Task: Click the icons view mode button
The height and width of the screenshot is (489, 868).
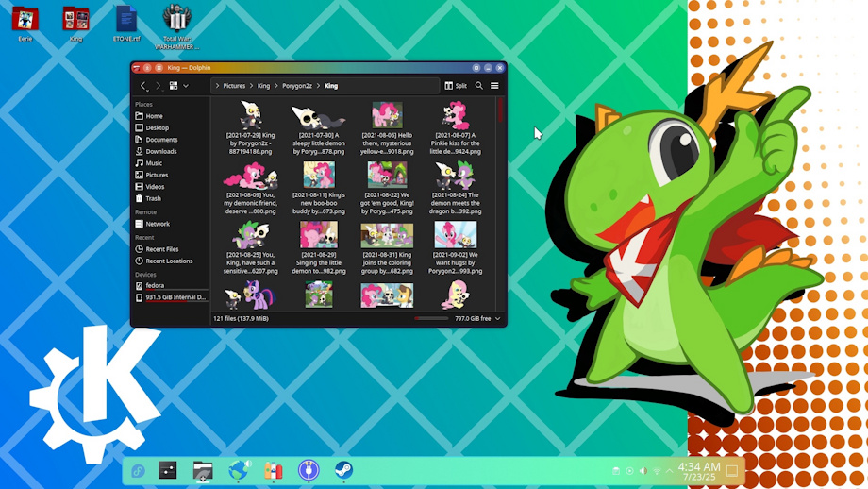Action: point(174,86)
